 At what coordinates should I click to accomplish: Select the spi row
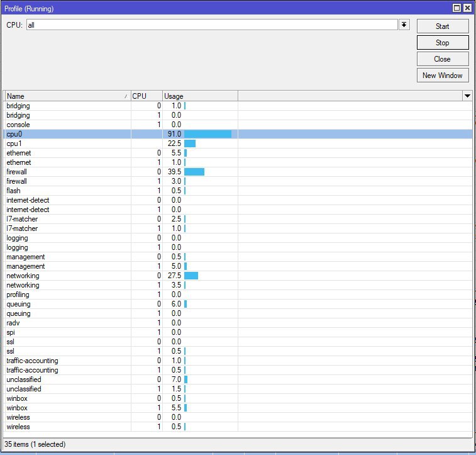(x=238, y=332)
